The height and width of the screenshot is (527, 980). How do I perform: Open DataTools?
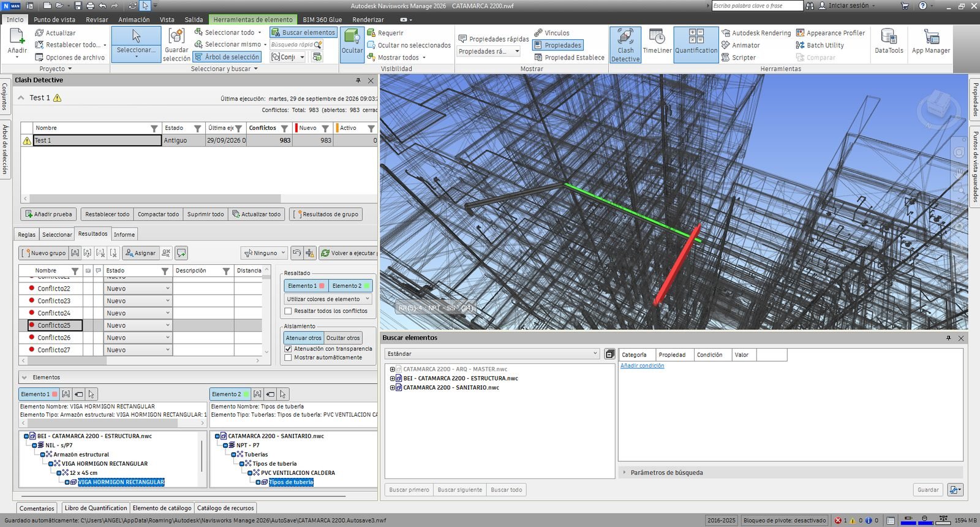(889, 42)
